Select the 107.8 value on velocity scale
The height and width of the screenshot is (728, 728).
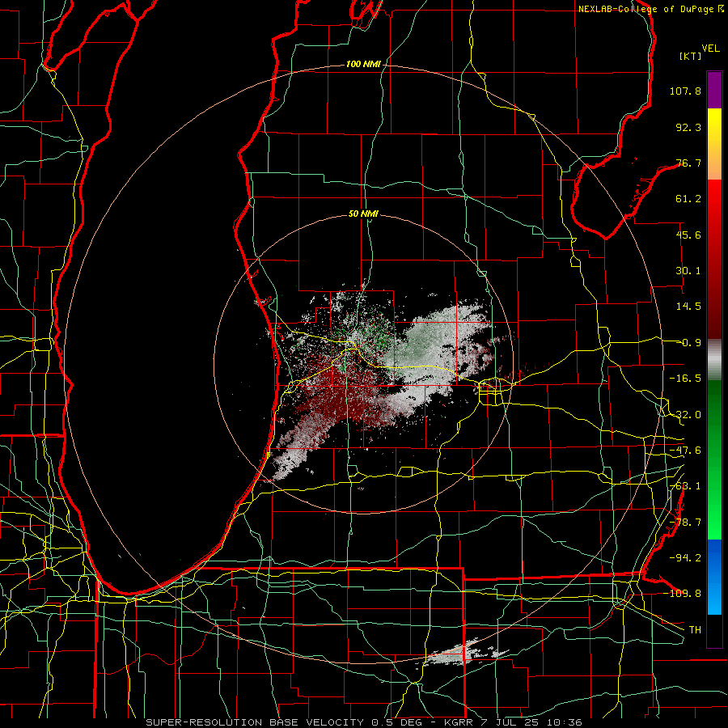[x=685, y=91]
